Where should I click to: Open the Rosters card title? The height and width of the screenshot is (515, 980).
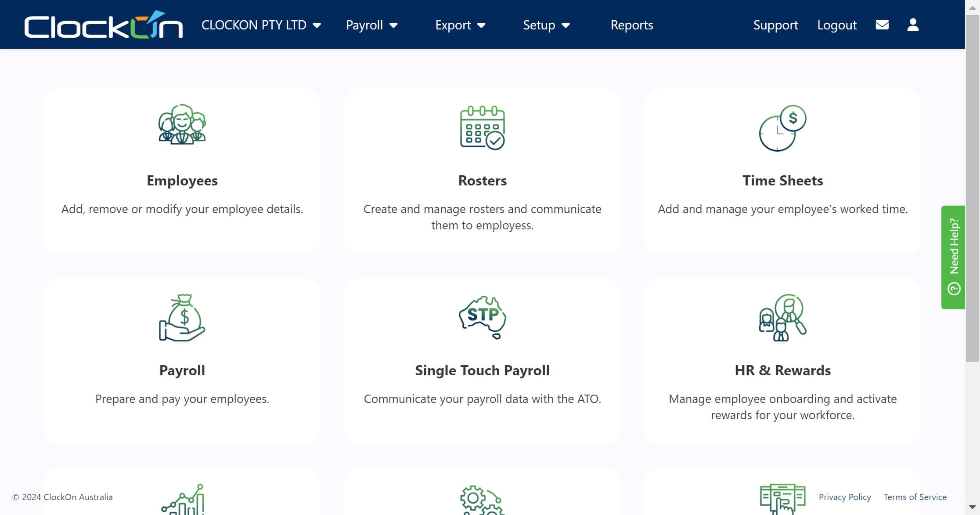[x=483, y=181]
